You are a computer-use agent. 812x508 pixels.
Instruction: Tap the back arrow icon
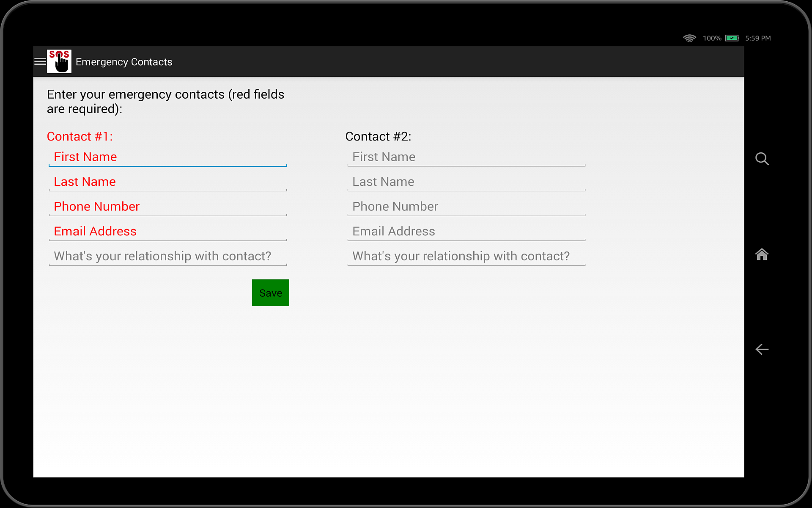point(762,349)
